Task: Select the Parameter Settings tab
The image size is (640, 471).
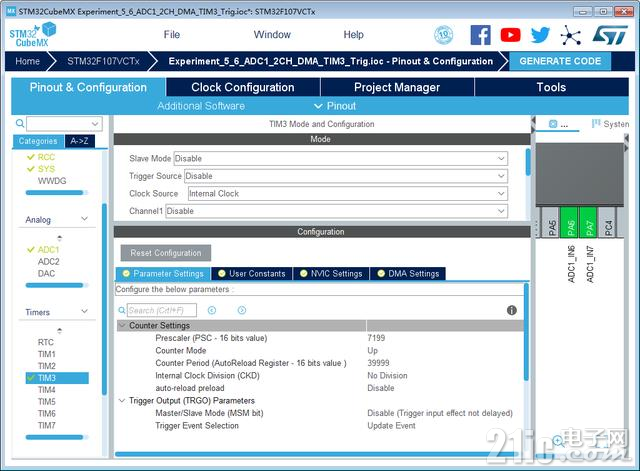Action: 163,273
